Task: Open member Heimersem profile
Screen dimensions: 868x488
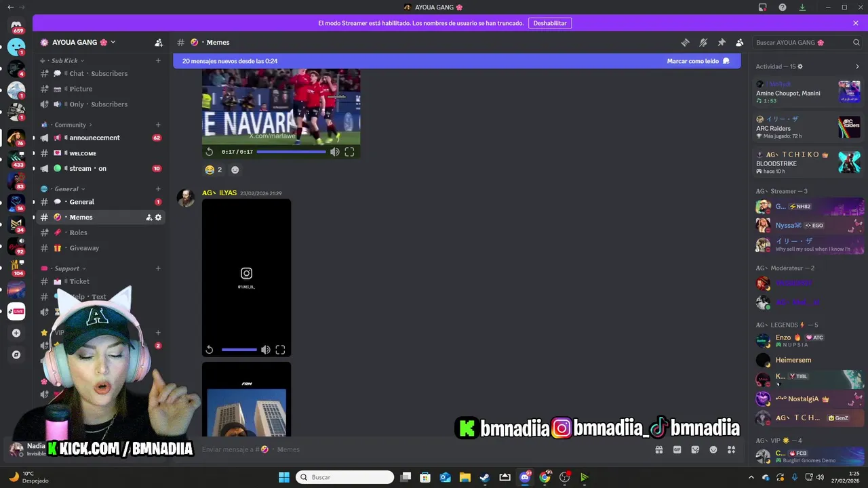Action: (808, 360)
